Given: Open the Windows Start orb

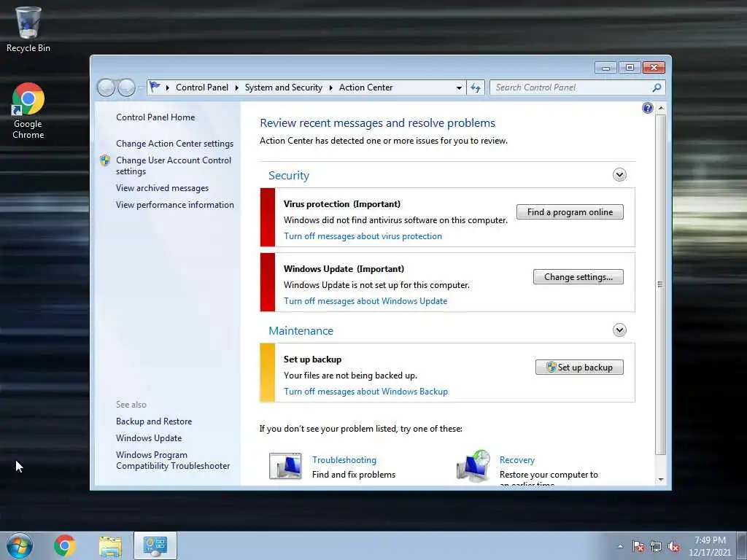Looking at the screenshot, I should coord(20,545).
